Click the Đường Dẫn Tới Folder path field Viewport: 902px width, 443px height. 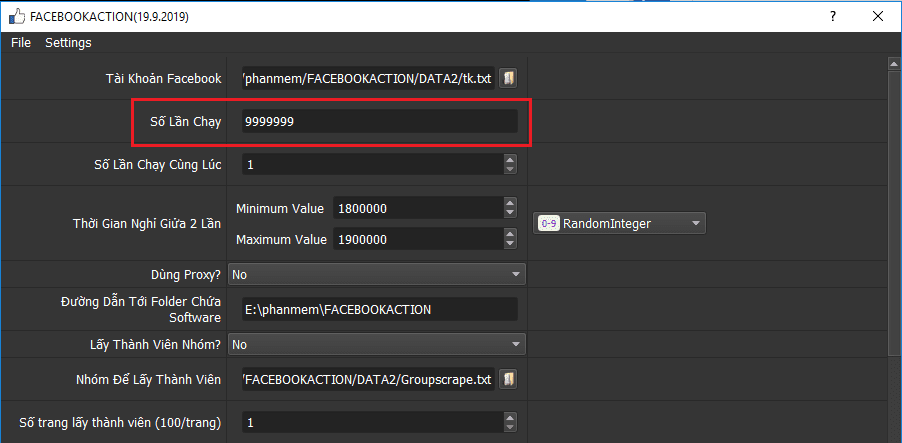(x=379, y=309)
